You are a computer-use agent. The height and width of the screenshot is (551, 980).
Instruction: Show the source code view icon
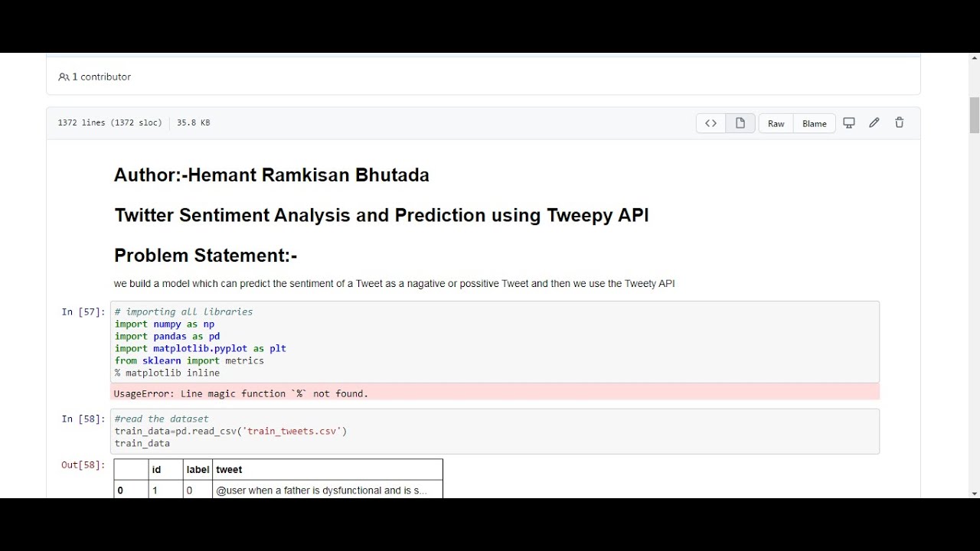710,123
